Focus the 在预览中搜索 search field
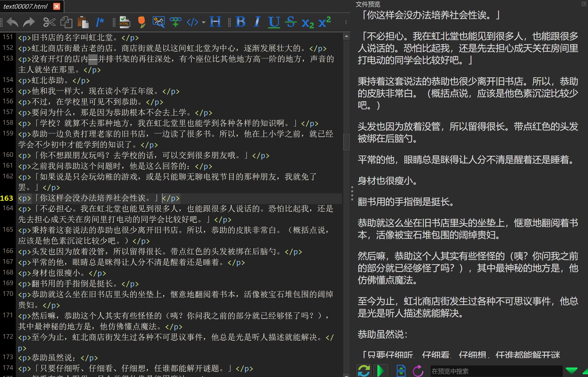This screenshot has height=377, width=588. click(x=496, y=371)
